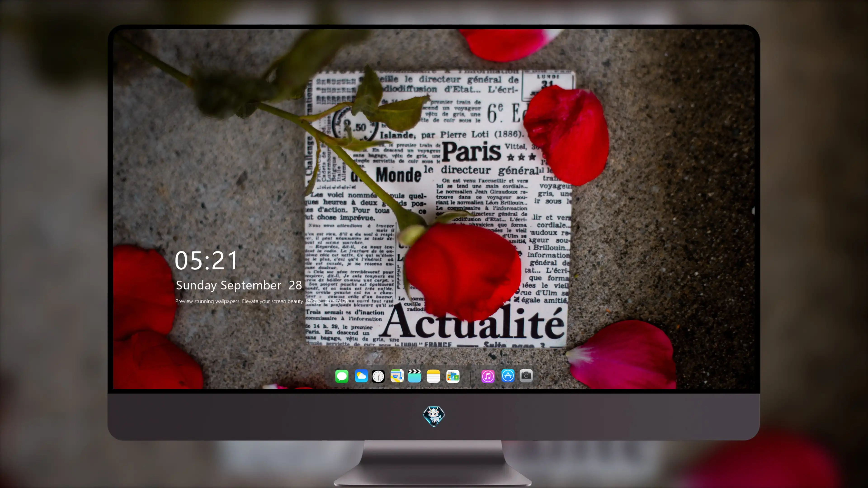
Task: Open the Messages app in the dock
Action: [342, 376]
